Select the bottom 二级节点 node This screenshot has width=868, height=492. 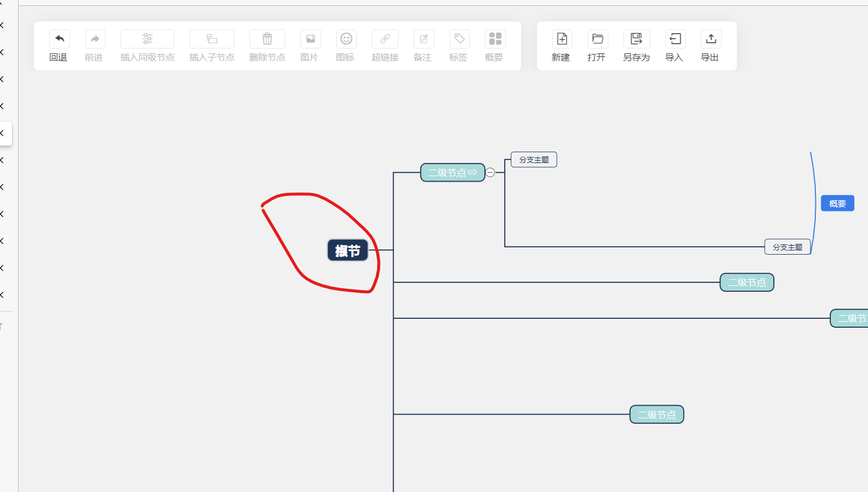coord(656,414)
